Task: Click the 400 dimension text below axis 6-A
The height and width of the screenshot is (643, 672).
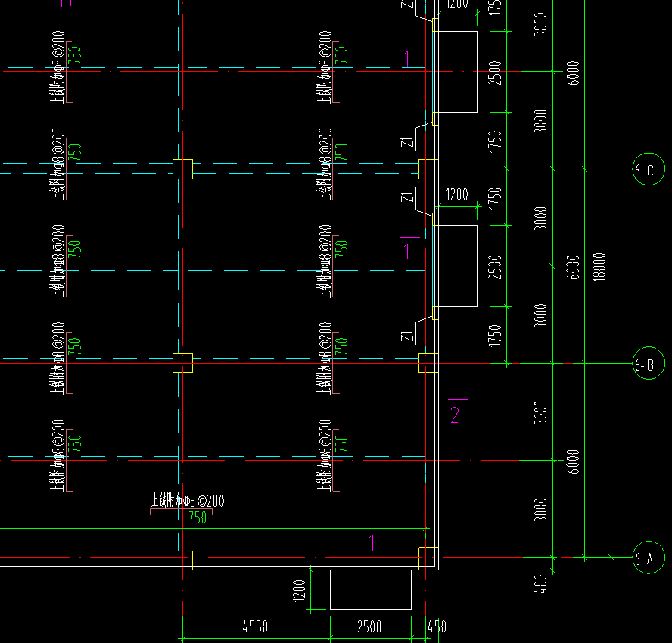Action: point(541,584)
